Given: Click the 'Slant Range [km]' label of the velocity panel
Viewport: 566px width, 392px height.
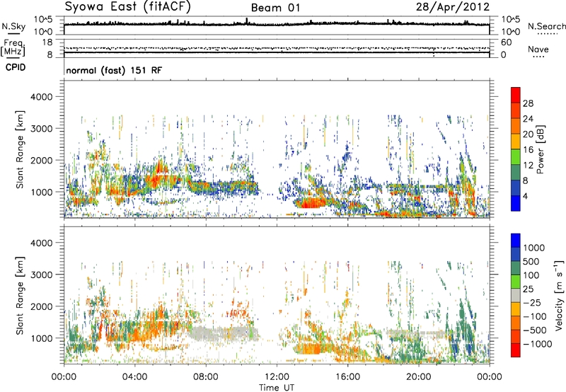Looking at the screenshot, I should click(20, 296).
